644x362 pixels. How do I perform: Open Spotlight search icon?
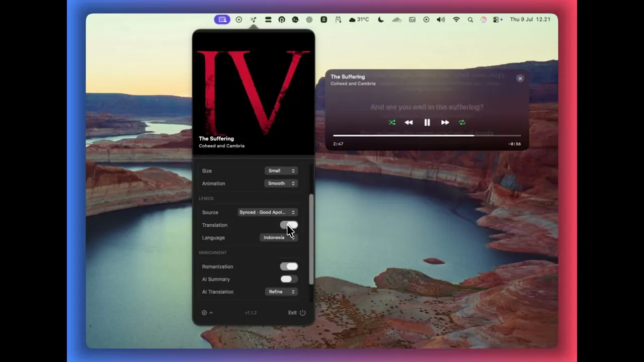click(x=470, y=20)
